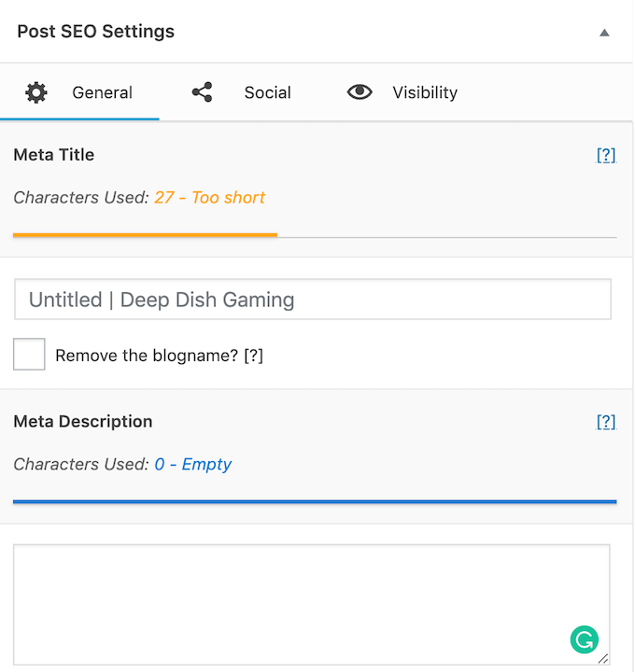Viewport: 635px width, 672px height.
Task: Click the [?] beside Remove the blogname
Action: point(253,356)
